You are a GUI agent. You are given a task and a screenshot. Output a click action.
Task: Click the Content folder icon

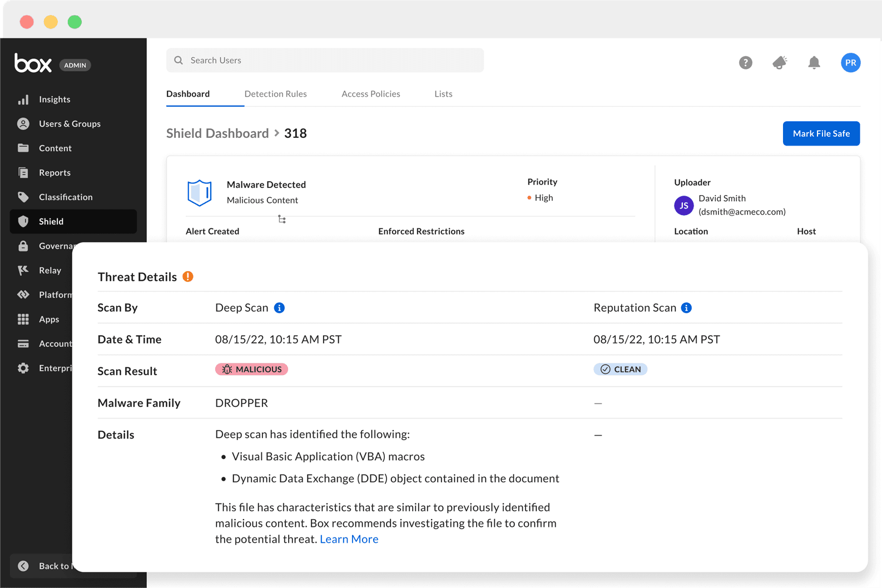23,148
